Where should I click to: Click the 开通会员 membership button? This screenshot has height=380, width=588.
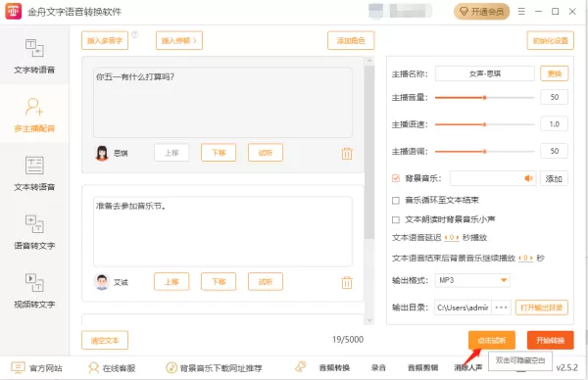click(481, 12)
